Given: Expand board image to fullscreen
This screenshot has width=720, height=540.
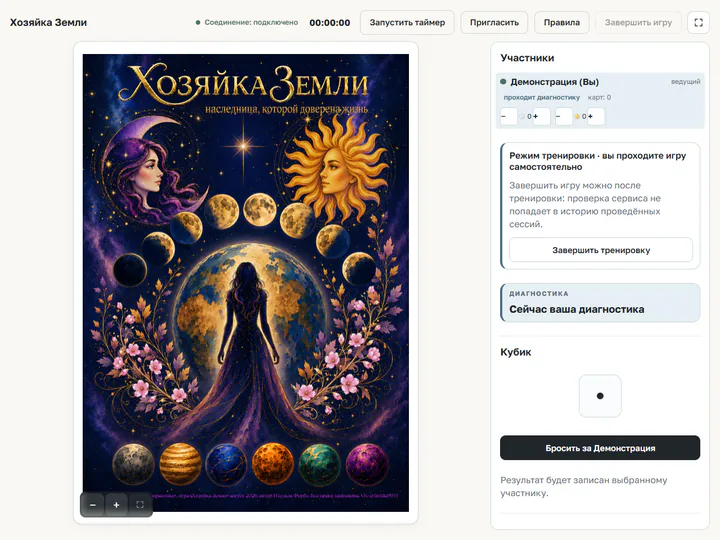Looking at the screenshot, I should pos(140,505).
